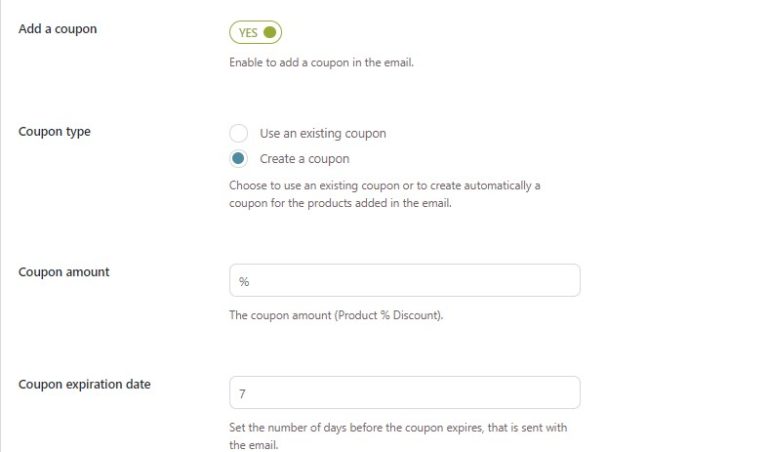Click the 'Enable to add a coupon' description
This screenshot has width=769, height=452.
[321, 63]
